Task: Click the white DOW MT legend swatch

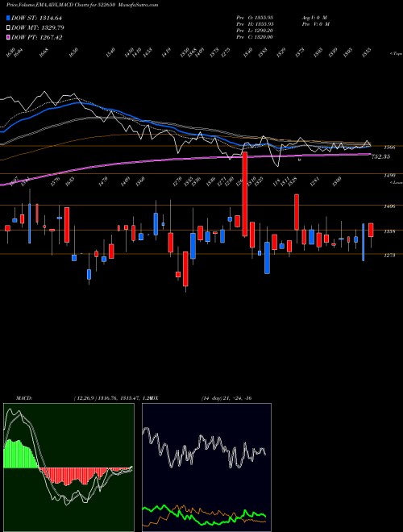Action: tap(8, 27)
